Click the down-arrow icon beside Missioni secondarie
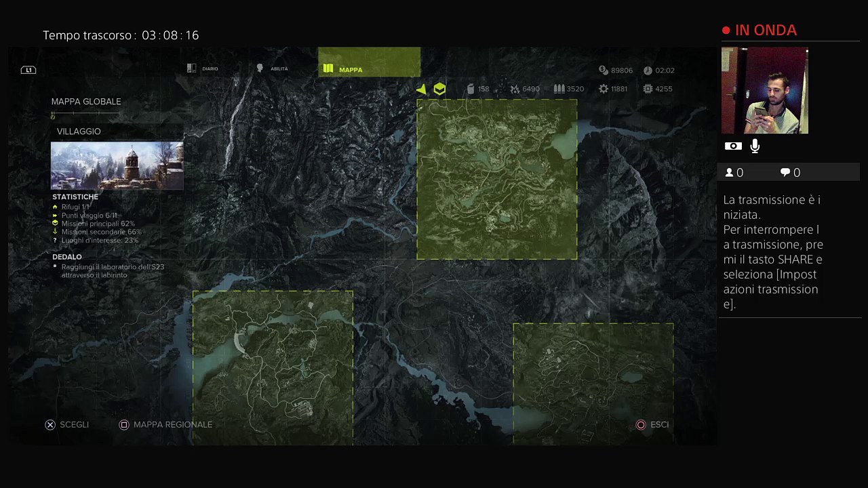Image resolution: width=868 pixels, height=488 pixels. click(55, 232)
